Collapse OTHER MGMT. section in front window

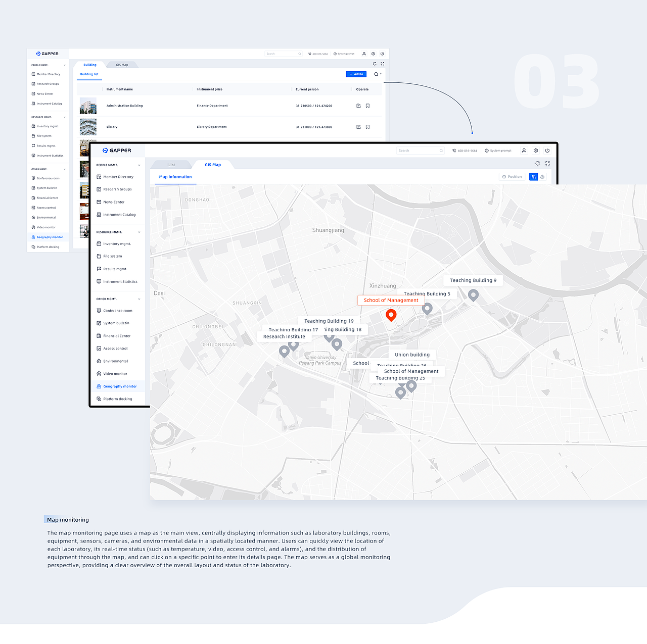(139, 299)
